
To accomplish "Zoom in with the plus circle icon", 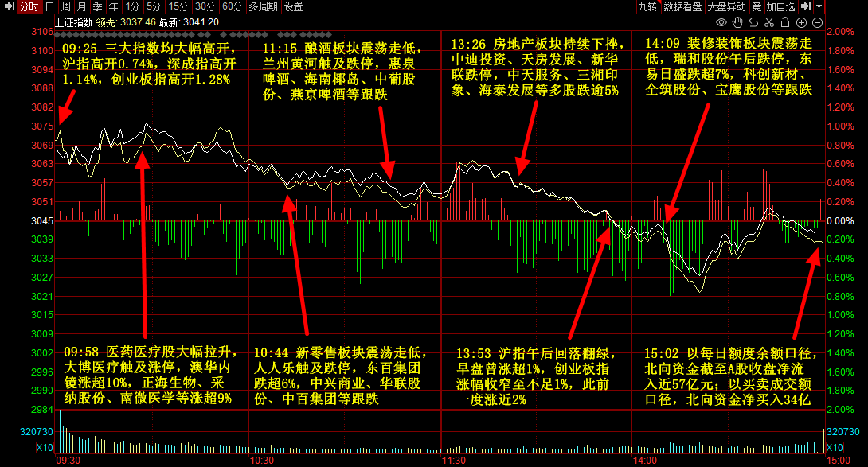I will click(801, 21).
